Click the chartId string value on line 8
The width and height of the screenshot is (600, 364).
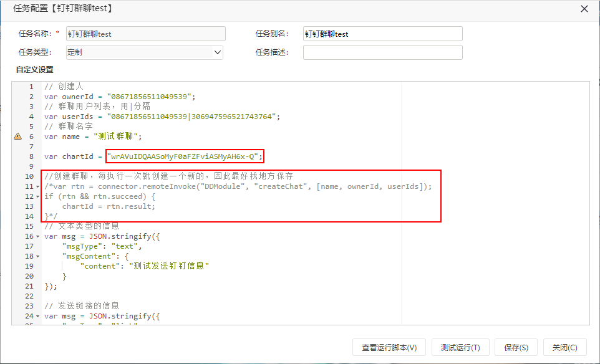183,156
